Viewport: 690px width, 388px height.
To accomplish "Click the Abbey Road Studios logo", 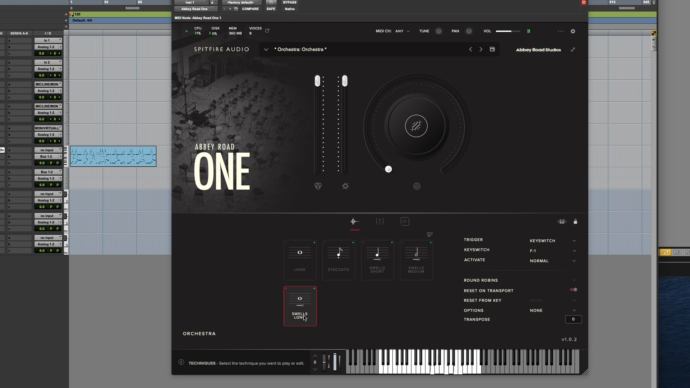I will point(538,50).
